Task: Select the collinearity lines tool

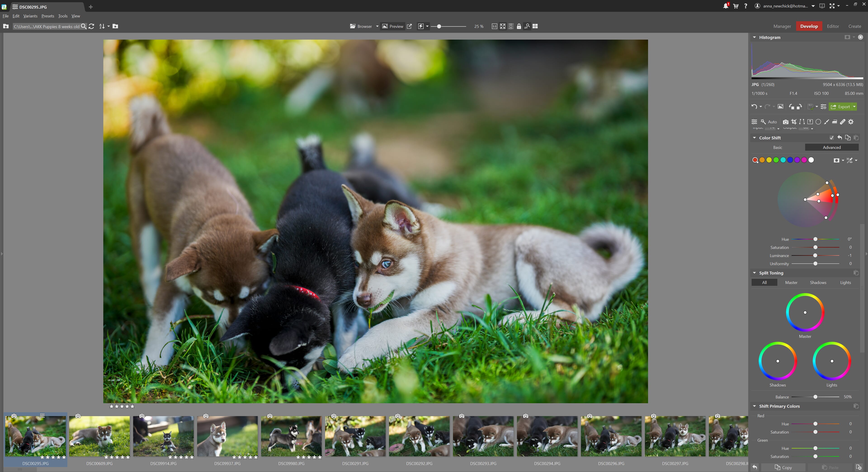Action: (x=802, y=122)
